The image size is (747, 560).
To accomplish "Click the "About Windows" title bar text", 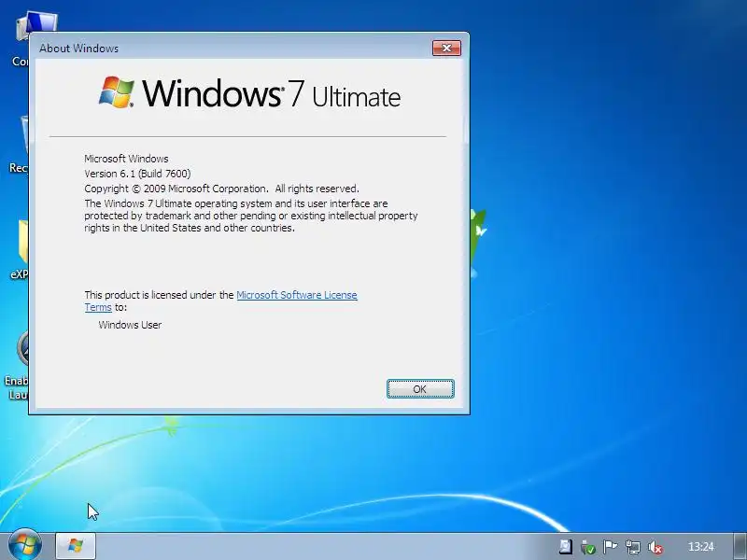I will pyautogui.click(x=79, y=49).
